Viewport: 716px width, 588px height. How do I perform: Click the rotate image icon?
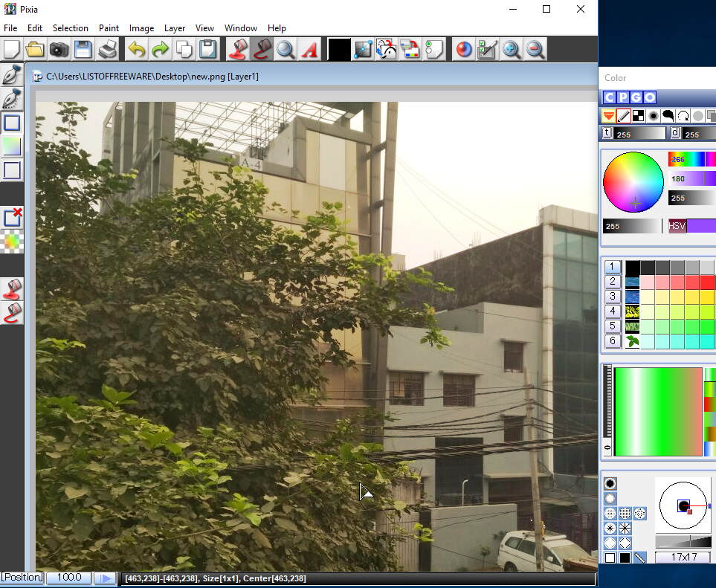[x=387, y=49]
